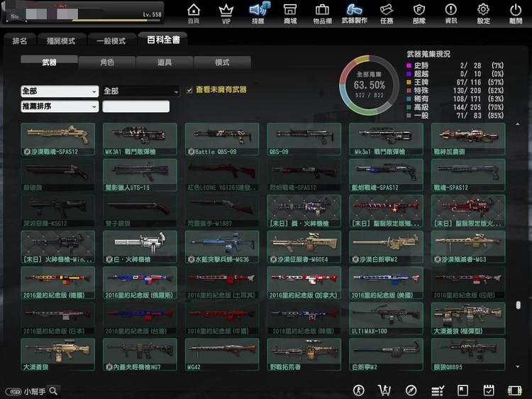Select the 道具 sub-tab
Image resolution: width=532 pixels, height=399 pixels.
(165, 62)
